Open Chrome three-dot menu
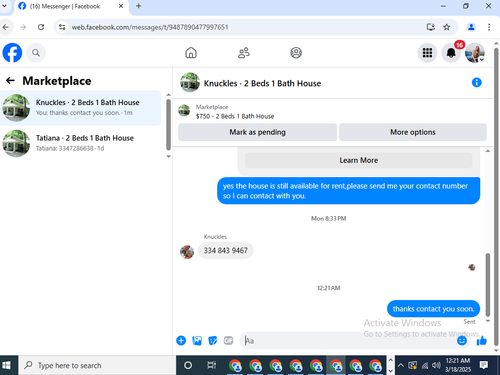 pos(489,27)
